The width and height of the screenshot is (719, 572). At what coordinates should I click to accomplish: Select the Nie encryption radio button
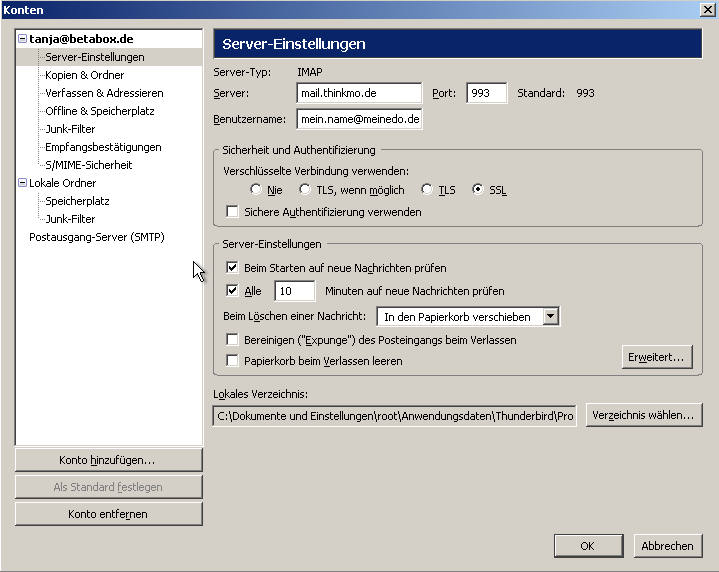(x=256, y=189)
